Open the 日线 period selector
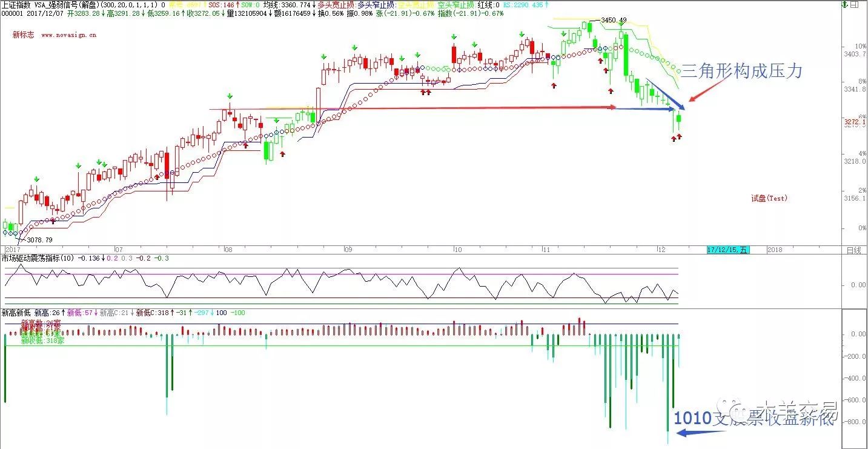Image resolution: width=868 pixels, height=449 pixels. [853, 250]
